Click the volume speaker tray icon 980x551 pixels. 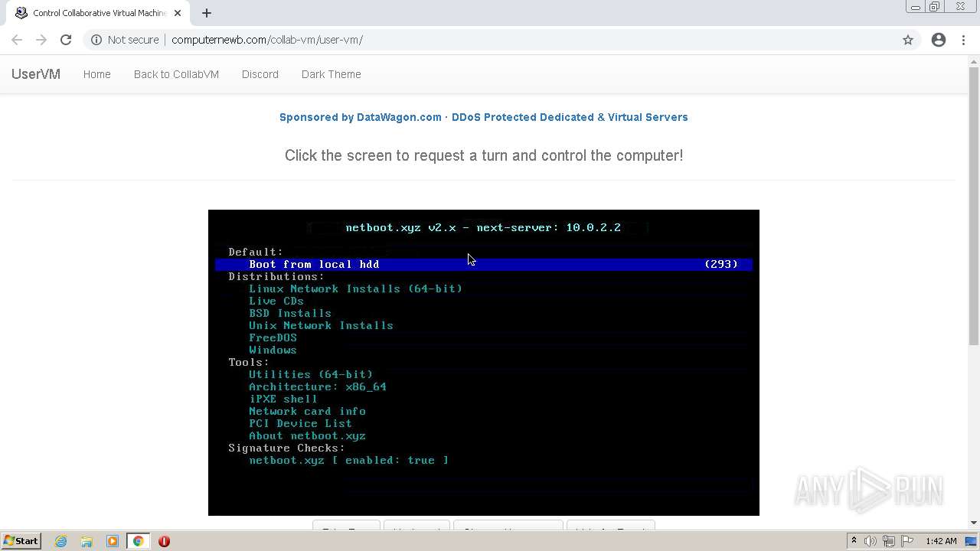click(871, 541)
